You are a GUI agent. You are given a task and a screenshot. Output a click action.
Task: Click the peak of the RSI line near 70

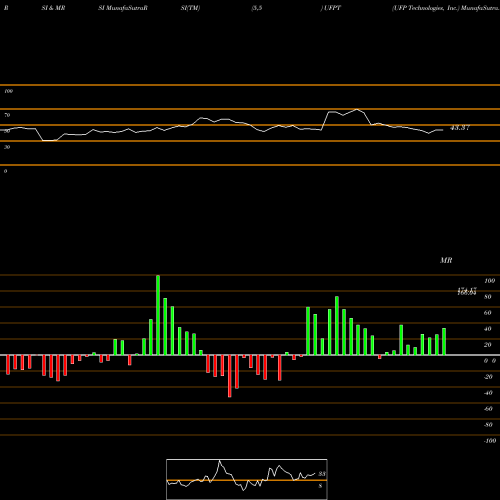point(357,109)
